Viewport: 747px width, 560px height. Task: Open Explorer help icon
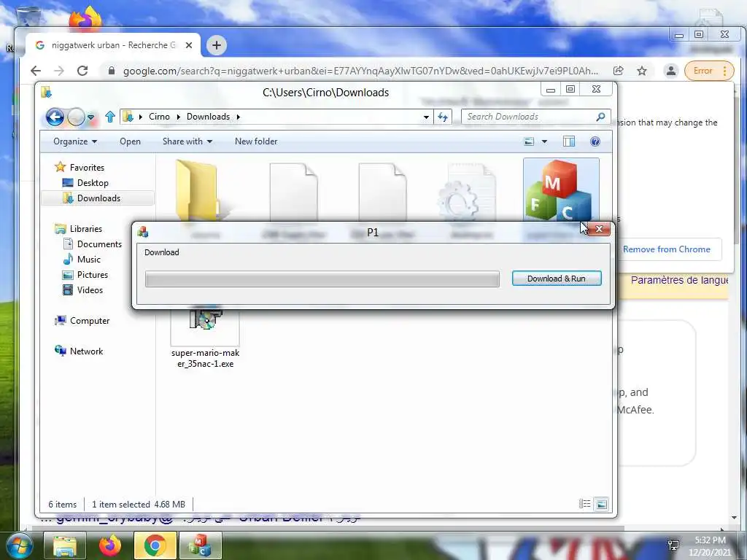pos(595,141)
